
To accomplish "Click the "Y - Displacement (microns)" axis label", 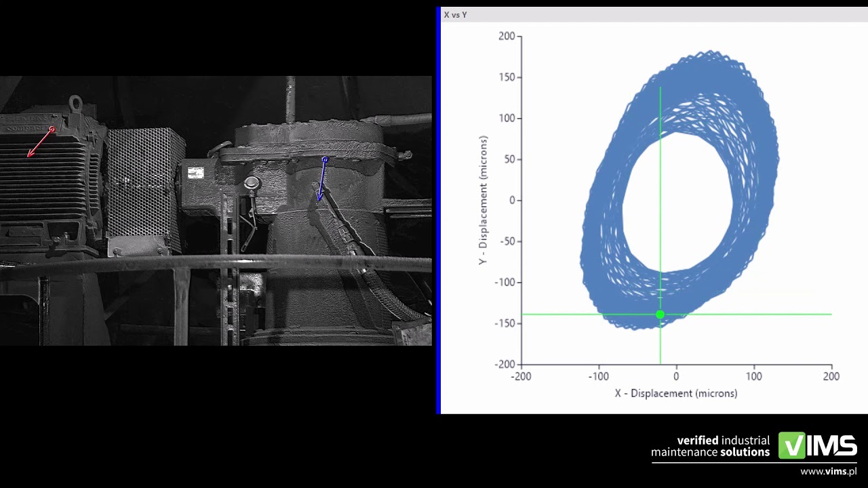I will pyautogui.click(x=483, y=200).
